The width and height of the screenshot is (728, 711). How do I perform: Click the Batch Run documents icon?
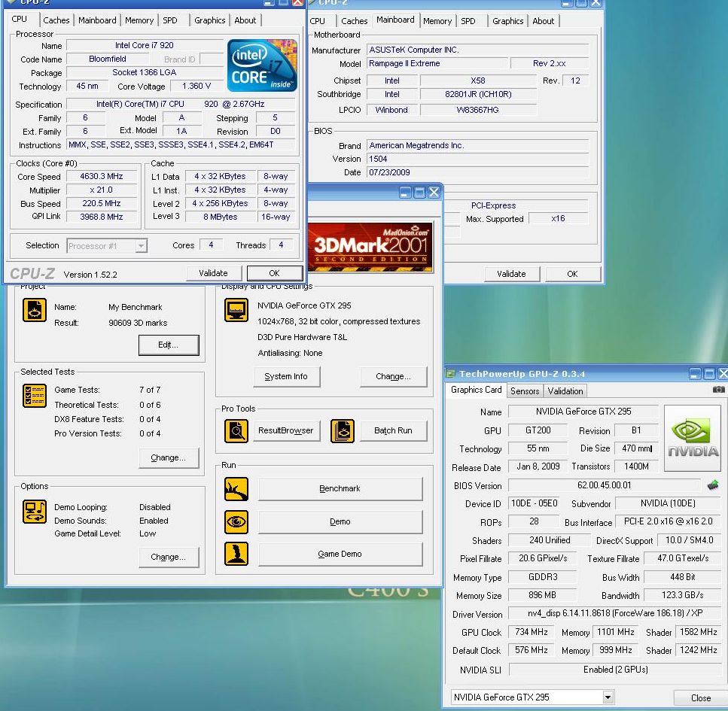[x=343, y=430]
